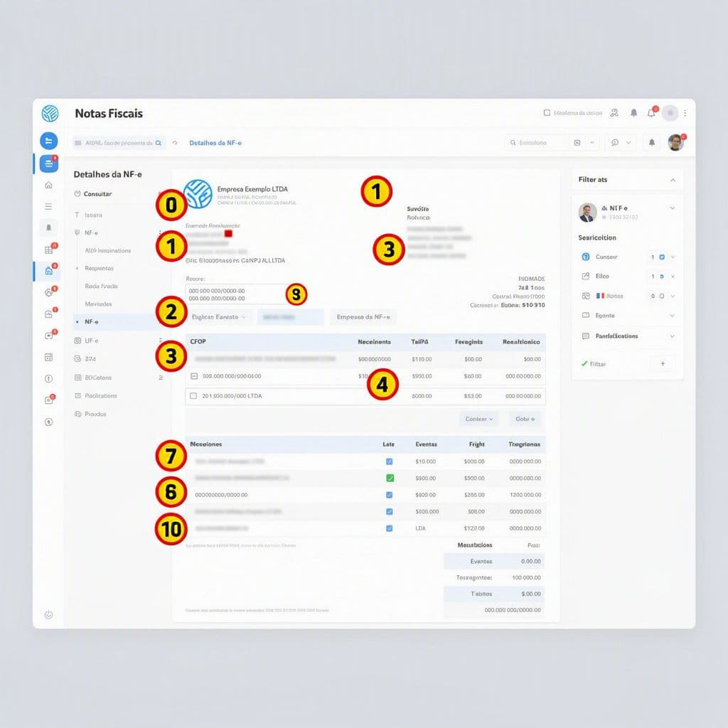The width and height of the screenshot is (728, 728).
Task: Open the Prondos menu item
Action: (95, 414)
